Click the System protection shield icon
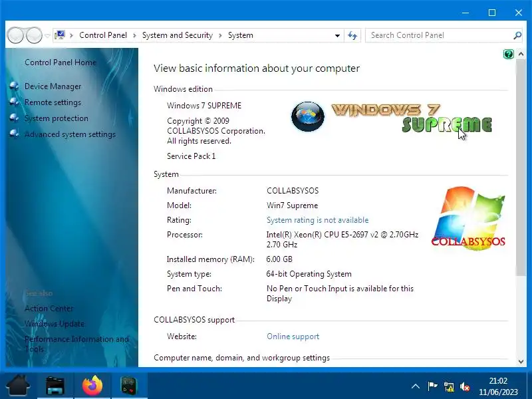 tap(14, 118)
